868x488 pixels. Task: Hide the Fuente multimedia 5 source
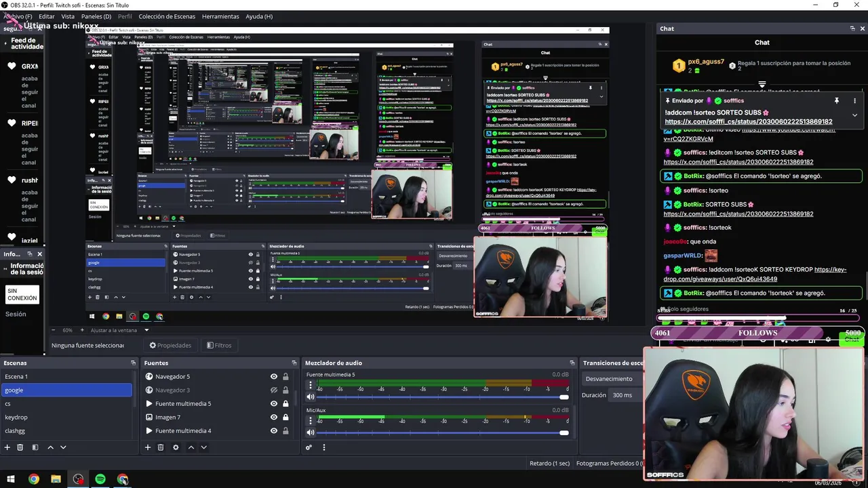[274, 403]
